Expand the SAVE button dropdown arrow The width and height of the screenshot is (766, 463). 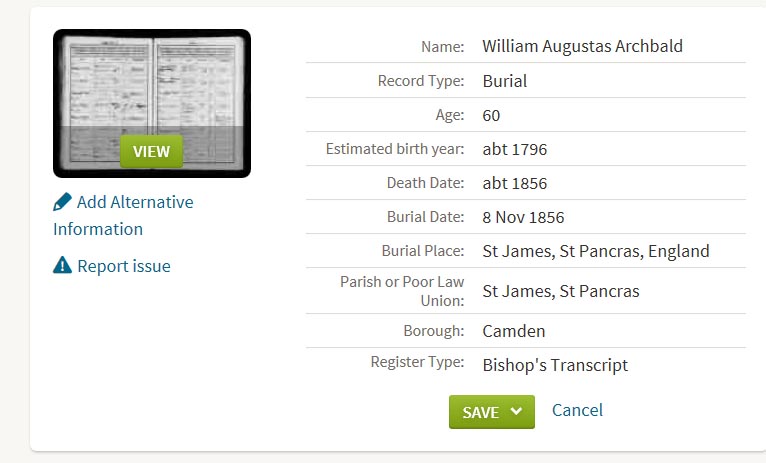pos(516,411)
